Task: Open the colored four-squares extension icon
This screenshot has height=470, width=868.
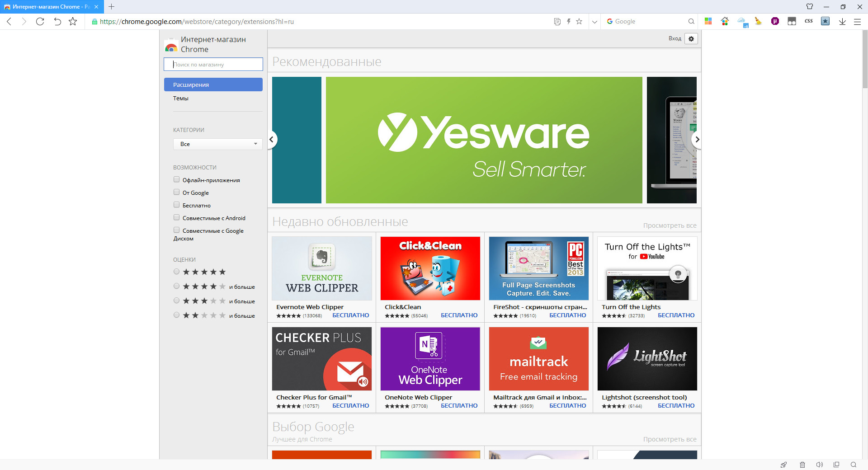Action: tap(708, 21)
